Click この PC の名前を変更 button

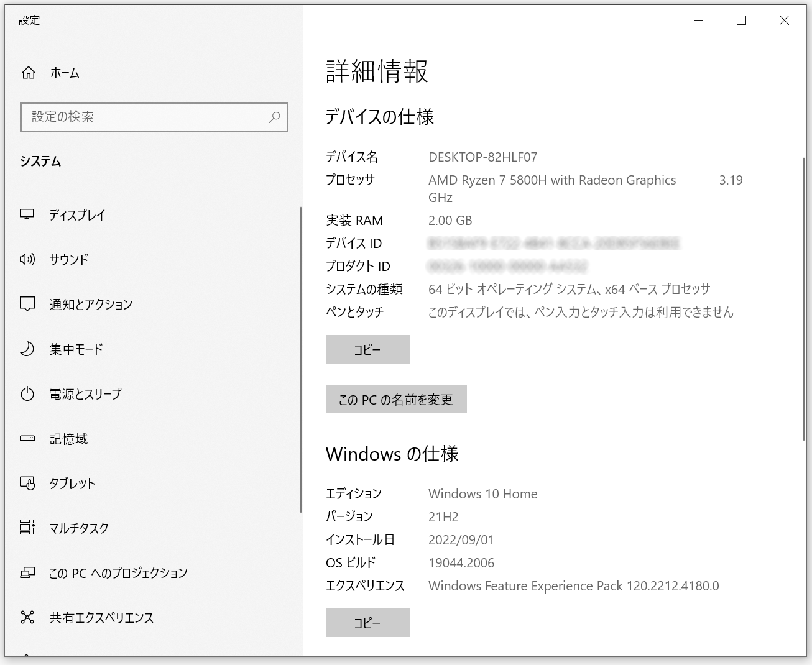(x=396, y=399)
